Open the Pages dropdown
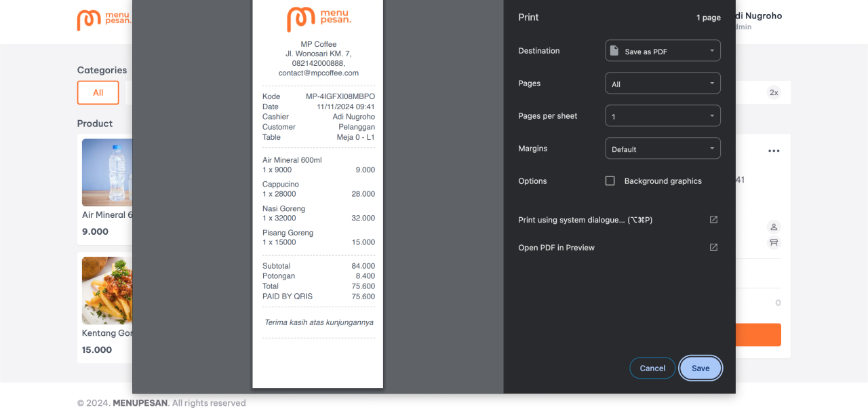This screenshot has height=418, width=868. pyautogui.click(x=663, y=83)
